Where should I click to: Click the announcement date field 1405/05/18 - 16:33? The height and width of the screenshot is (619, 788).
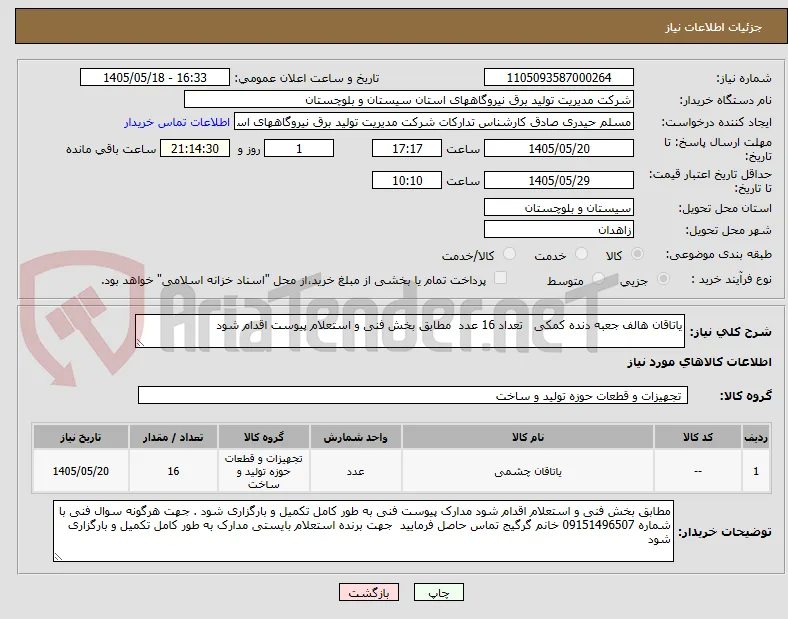[x=155, y=77]
